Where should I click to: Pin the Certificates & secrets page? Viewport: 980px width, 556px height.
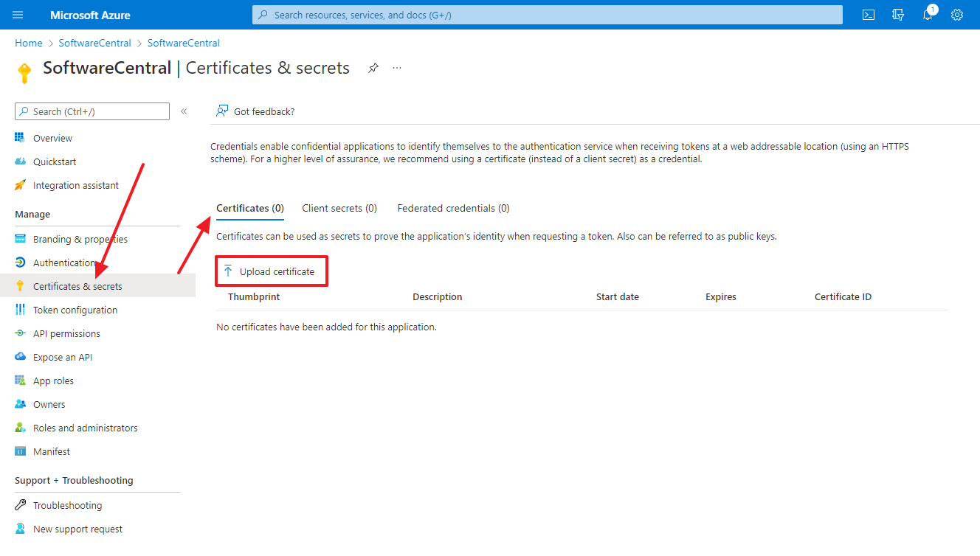[373, 68]
